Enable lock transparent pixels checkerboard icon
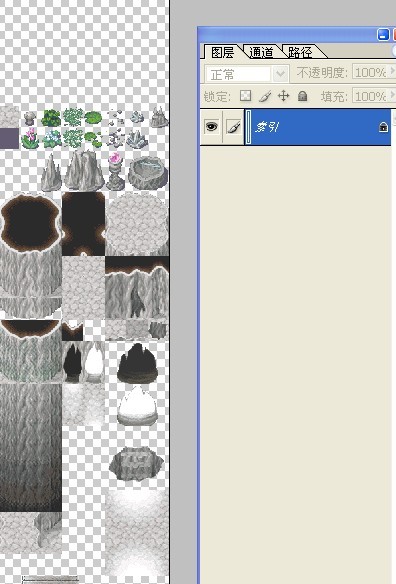396x584 pixels. 245,96
